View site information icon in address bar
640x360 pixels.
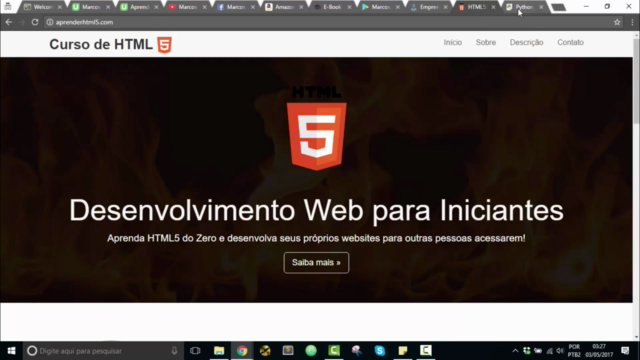pos(49,22)
